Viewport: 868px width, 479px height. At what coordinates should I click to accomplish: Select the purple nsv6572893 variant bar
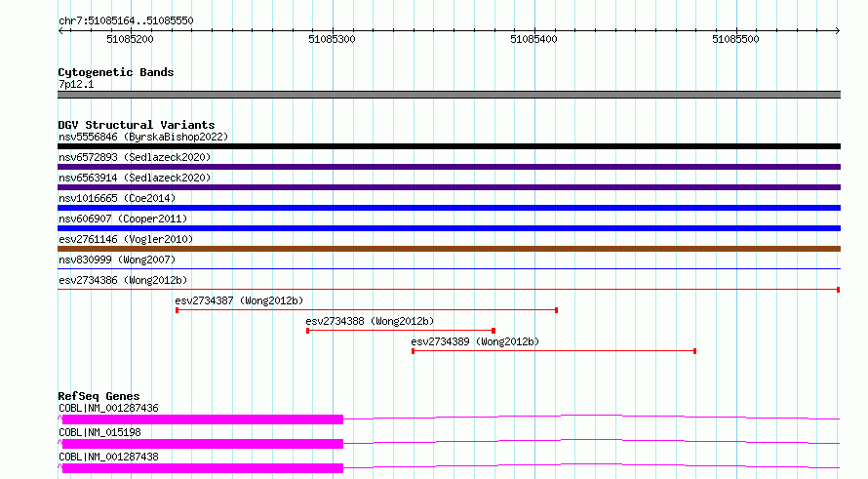point(449,167)
